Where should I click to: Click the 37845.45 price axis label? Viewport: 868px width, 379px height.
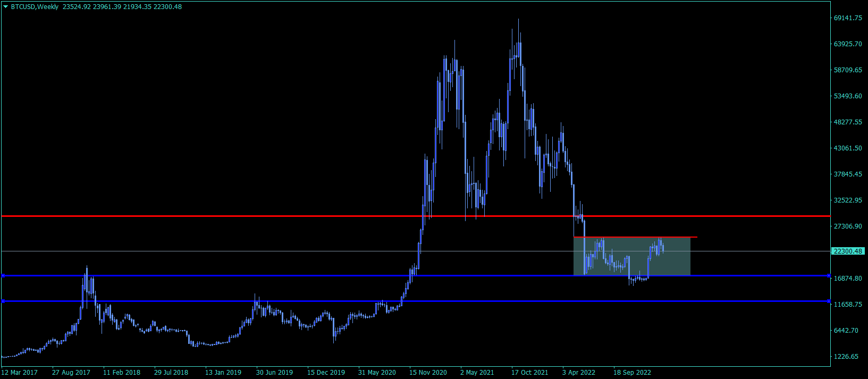tap(848, 174)
